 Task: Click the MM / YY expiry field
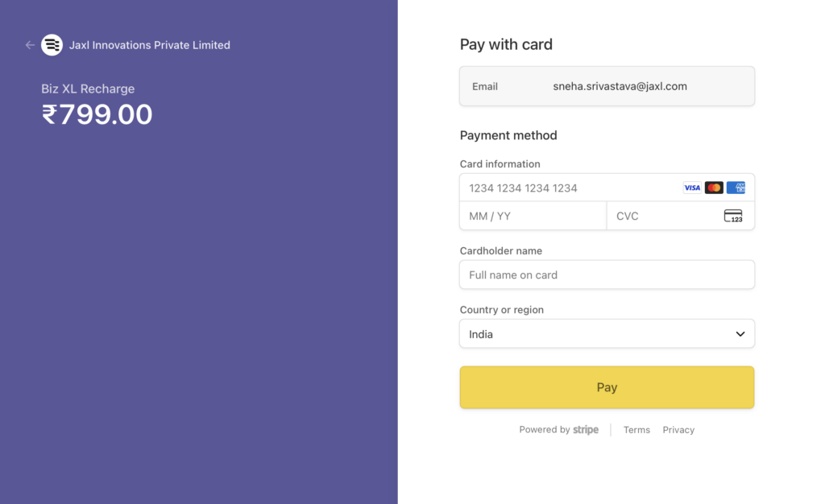click(x=532, y=216)
